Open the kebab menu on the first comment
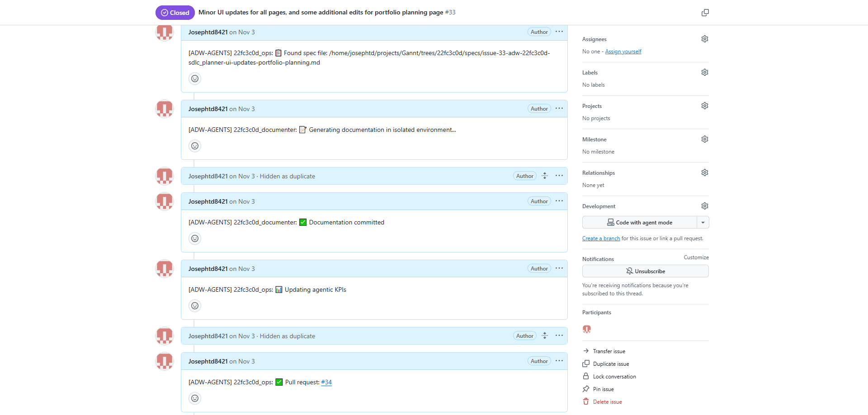Screen dimensions: 868x415 click(559, 32)
